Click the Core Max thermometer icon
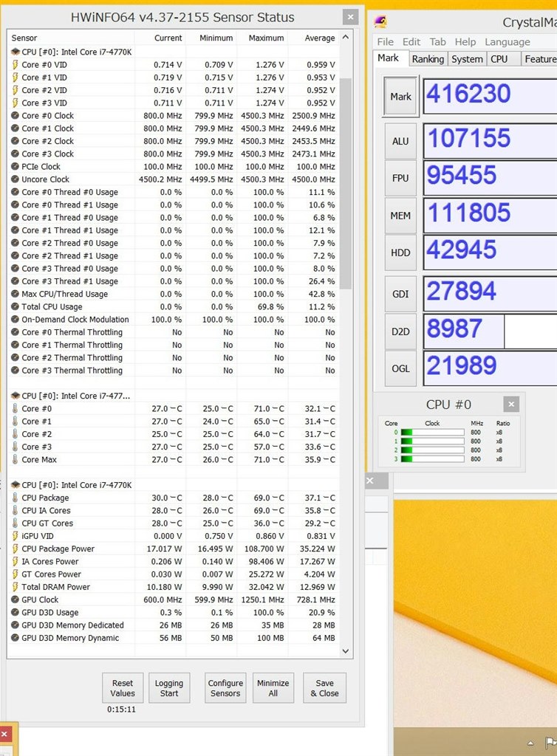This screenshot has height=756, width=557. pyautogui.click(x=15, y=459)
